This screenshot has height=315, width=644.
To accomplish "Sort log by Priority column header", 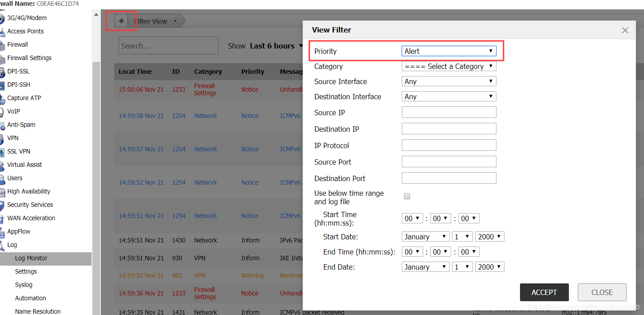I will 252,72.
